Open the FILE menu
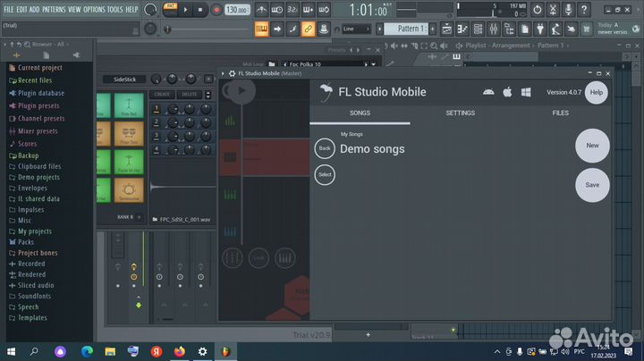Image resolution: width=644 pixels, height=361 pixels. coord(9,9)
